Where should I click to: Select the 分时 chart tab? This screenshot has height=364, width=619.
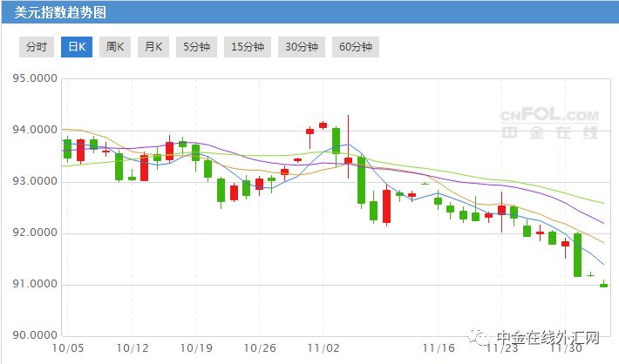(37, 47)
